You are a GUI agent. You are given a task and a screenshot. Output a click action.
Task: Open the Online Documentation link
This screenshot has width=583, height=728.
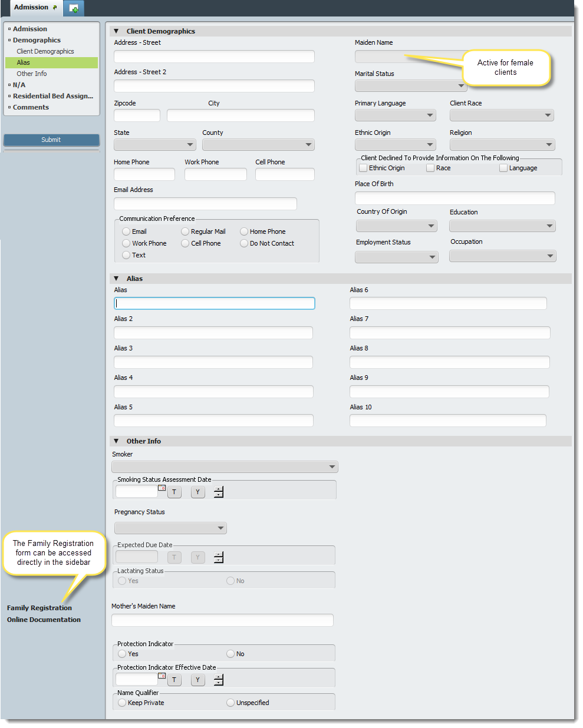click(44, 620)
